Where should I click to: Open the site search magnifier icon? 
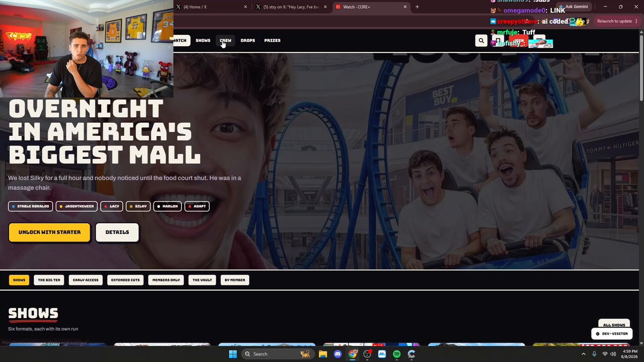481,41
